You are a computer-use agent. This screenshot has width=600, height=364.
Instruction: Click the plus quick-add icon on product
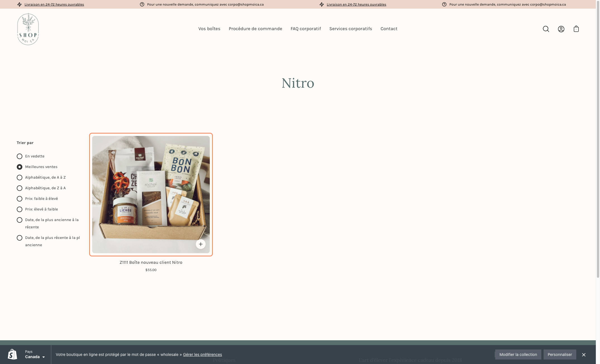point(201,244)
